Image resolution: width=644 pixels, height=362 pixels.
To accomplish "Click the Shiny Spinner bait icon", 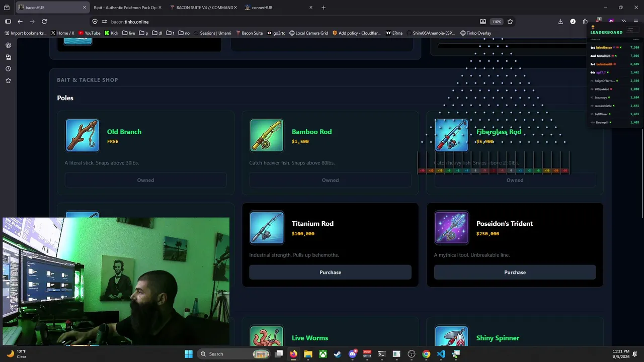I will (x=451, y=336).
